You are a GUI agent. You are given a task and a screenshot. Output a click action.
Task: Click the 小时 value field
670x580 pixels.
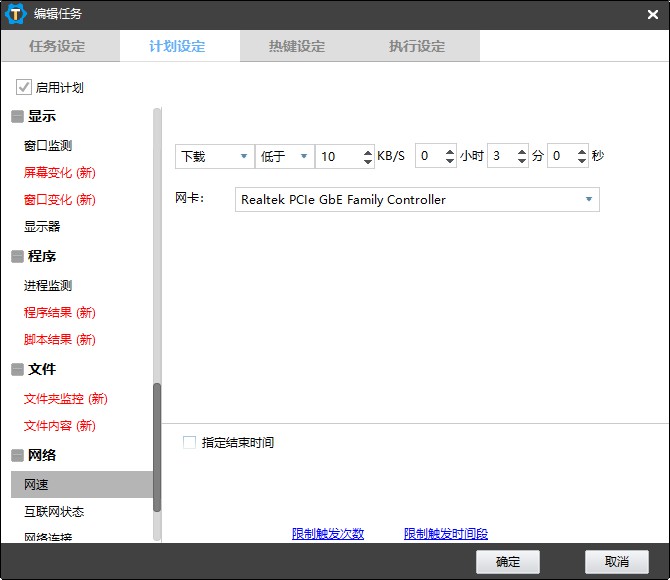430,156
